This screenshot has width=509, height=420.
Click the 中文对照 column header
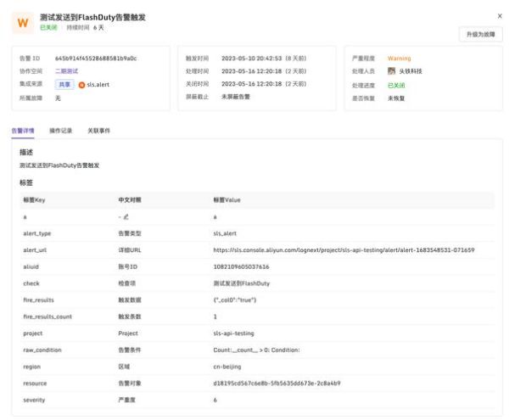point(130,200)
